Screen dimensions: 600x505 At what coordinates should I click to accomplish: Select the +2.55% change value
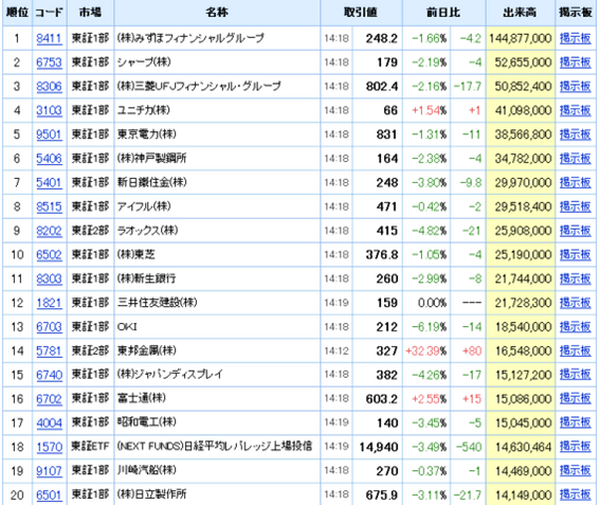click(429, 399)
